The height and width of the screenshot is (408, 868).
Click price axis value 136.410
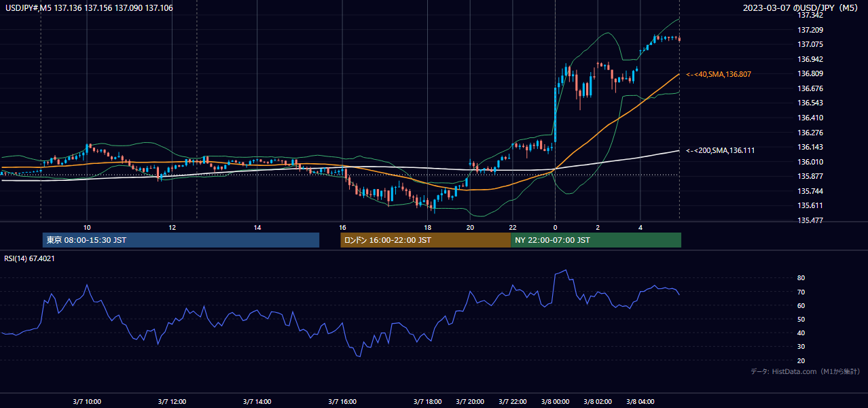pos(811,118)
